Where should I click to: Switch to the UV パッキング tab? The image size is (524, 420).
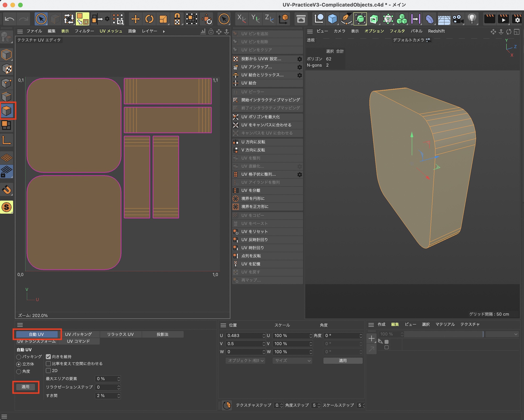pos(78,334)
